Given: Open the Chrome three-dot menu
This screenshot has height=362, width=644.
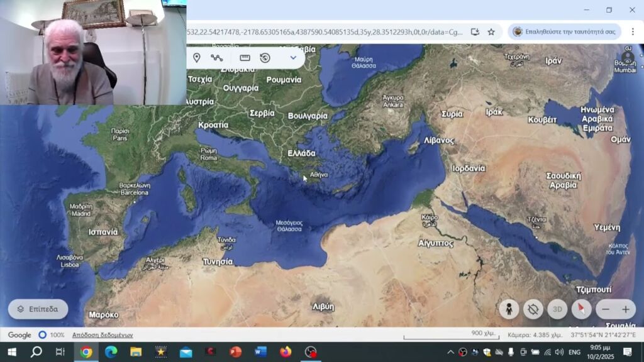Looking at the screenshot, I should 633,31.
